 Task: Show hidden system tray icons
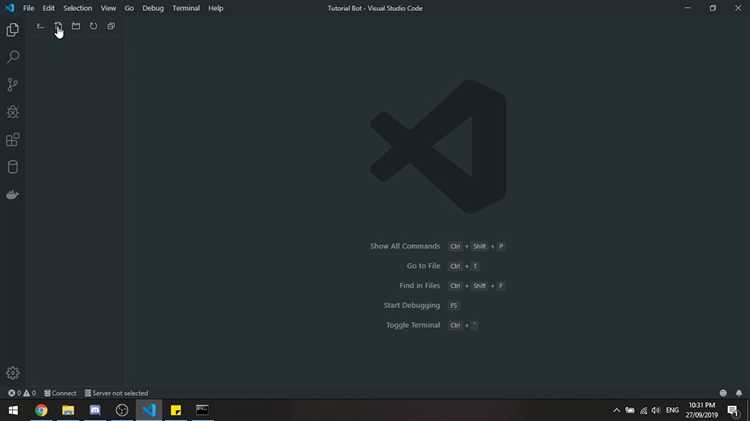[x=616, y=410]
